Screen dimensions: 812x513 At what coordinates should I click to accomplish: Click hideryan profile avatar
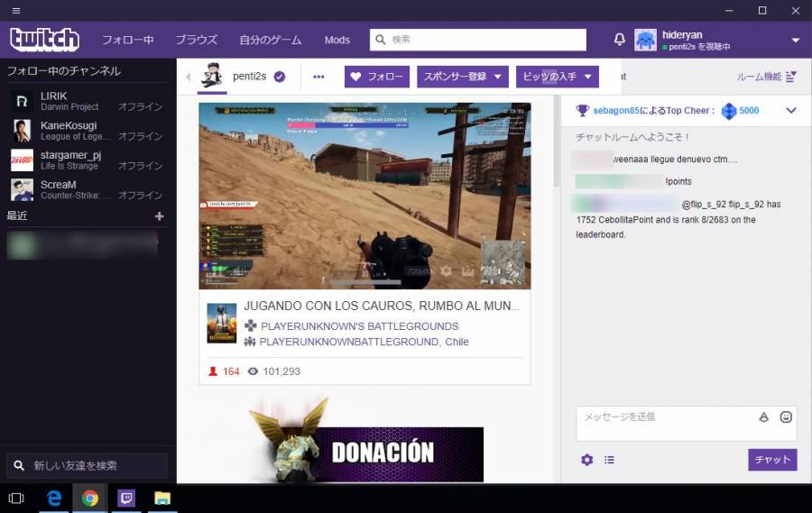[645, 40]
